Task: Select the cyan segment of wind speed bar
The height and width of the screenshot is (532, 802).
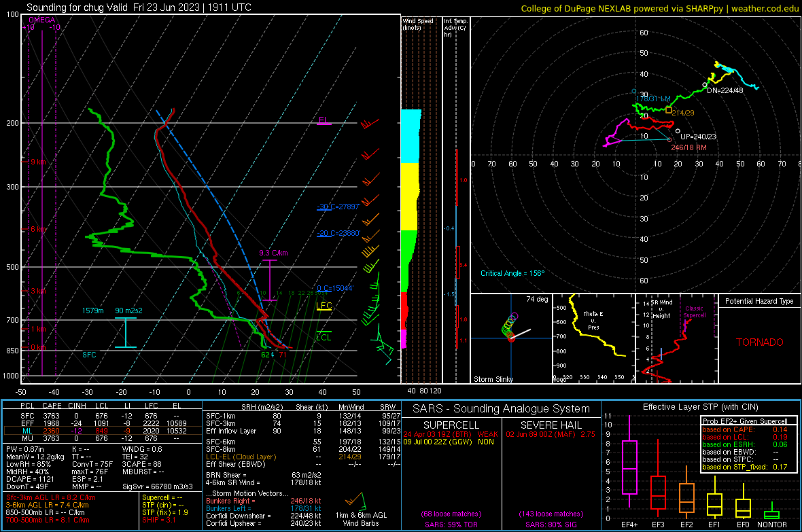Action: (x=411, y=136)
